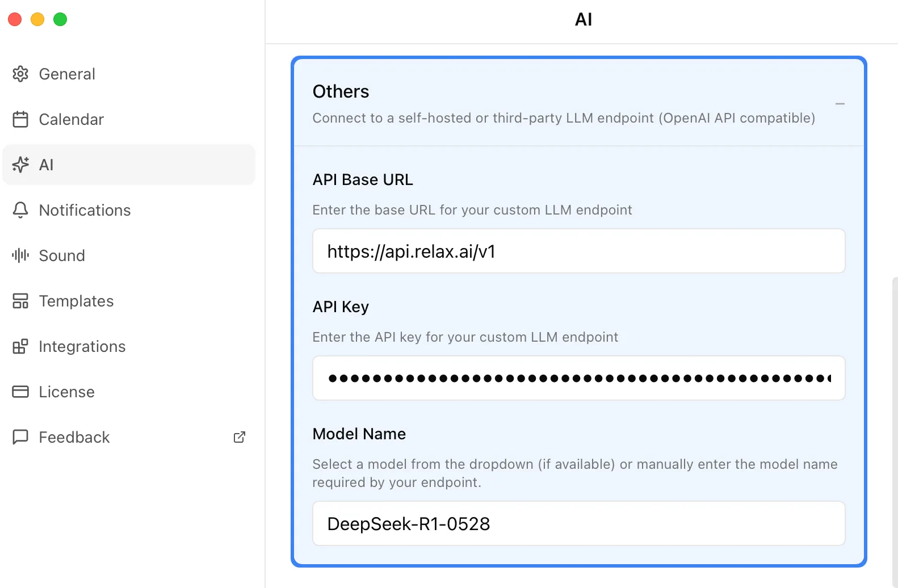Click the Integrations blocks icon

(20, 346)
